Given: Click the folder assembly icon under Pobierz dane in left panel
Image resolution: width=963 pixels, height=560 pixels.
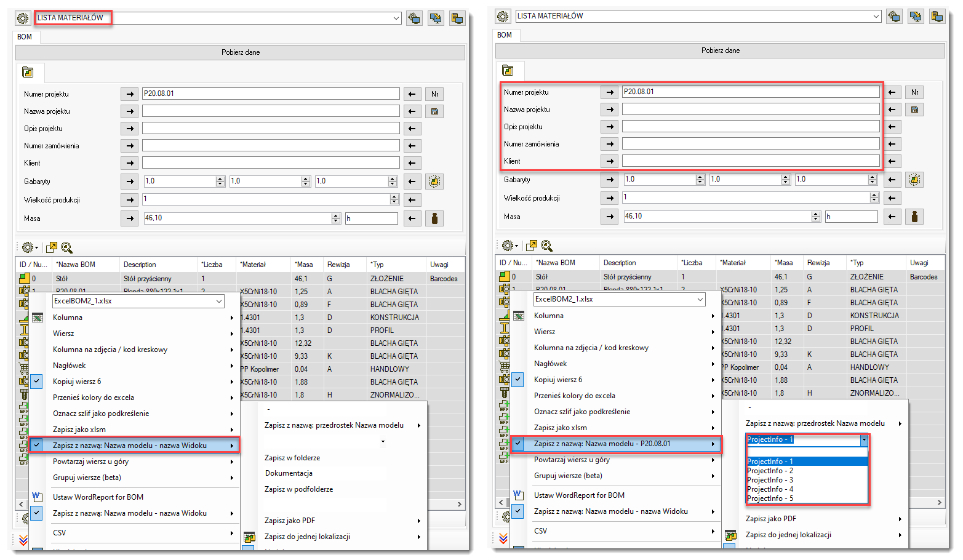Looking at the screenshot, I should [x=28, y=73].
